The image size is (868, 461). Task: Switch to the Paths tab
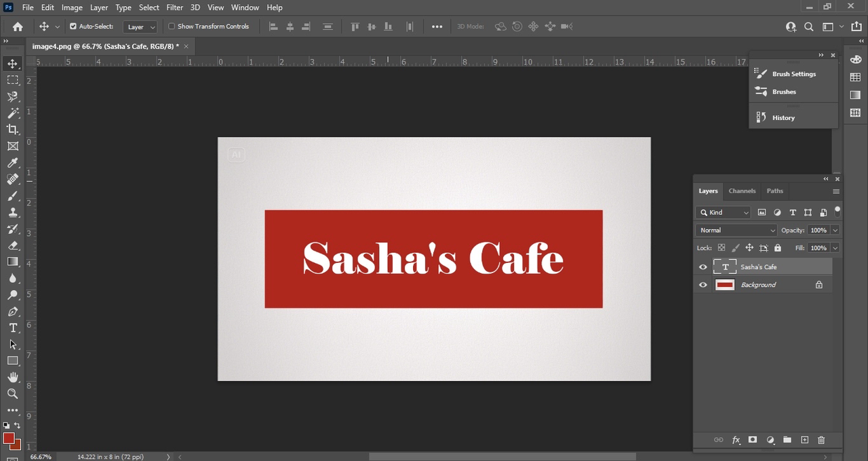[x=775, y=191]
